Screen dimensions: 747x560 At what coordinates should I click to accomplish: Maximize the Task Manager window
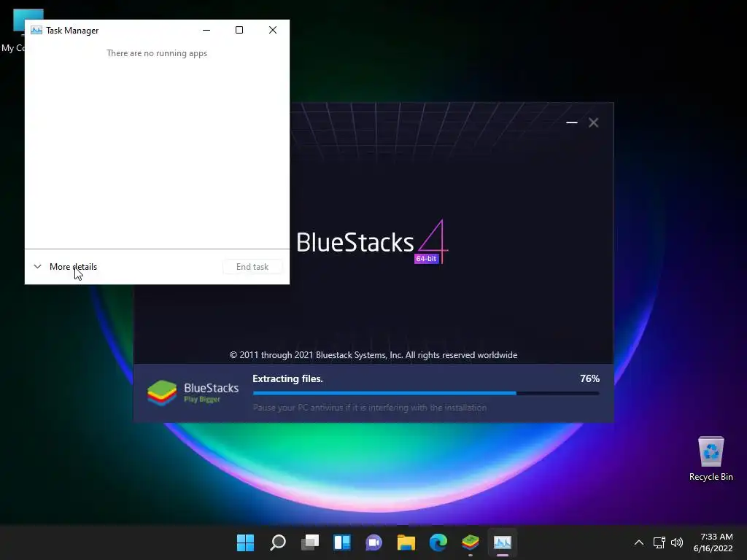[239, 30]
